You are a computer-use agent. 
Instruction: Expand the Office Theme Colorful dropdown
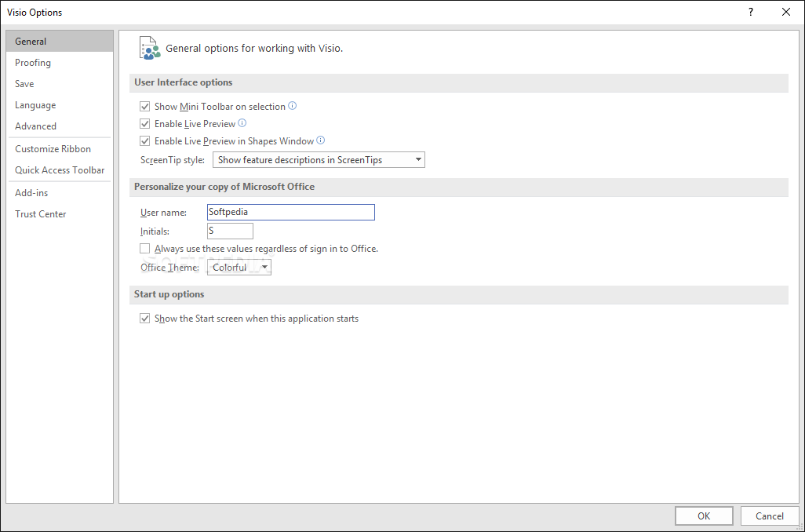click(x=239, y=267)
